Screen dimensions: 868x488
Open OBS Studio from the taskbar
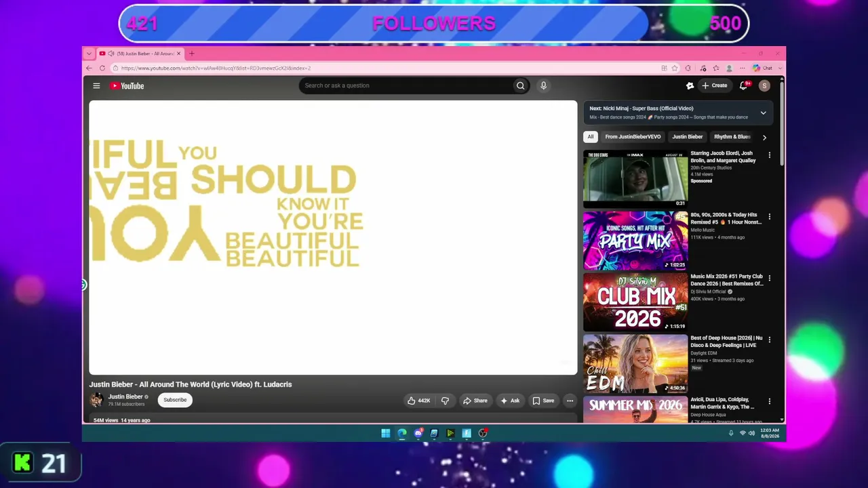pyautogui.click(x=483, y=433)
